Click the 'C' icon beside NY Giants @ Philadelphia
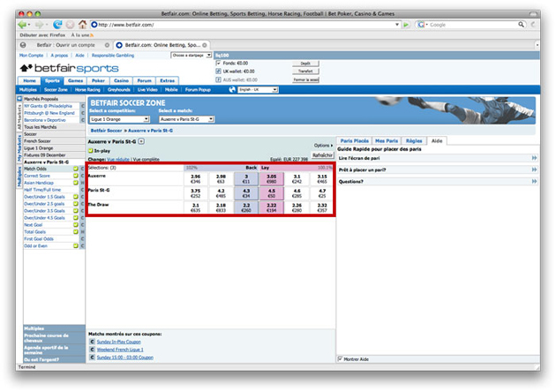The height and width of the screenshot is (392, 556). pos(83,106)
